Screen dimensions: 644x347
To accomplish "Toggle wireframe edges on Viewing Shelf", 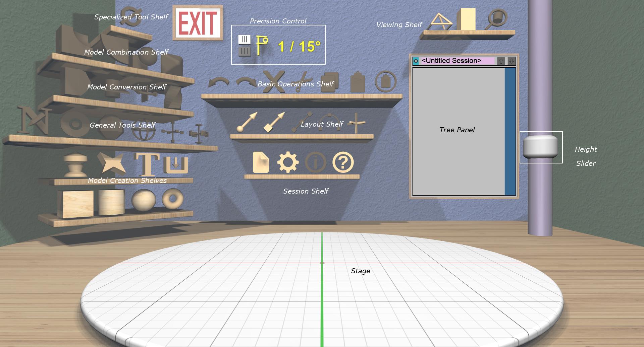I will coord(441,21).
